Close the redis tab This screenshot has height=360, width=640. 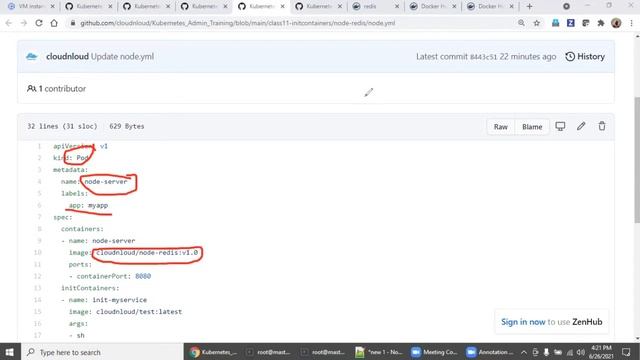[x=397, y=7]
